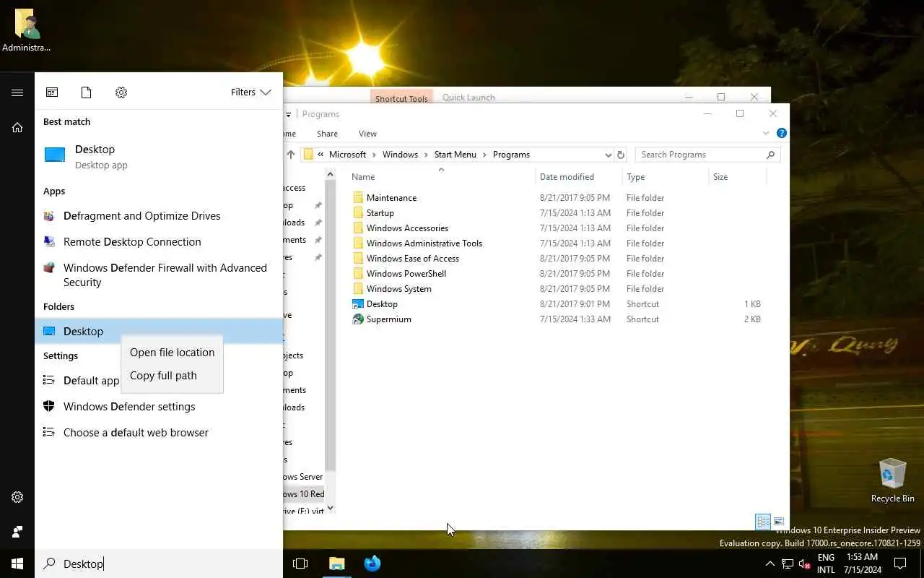Switch to large icons view icon
Viewport: 924px width, 578px height.
pos(779,522)
